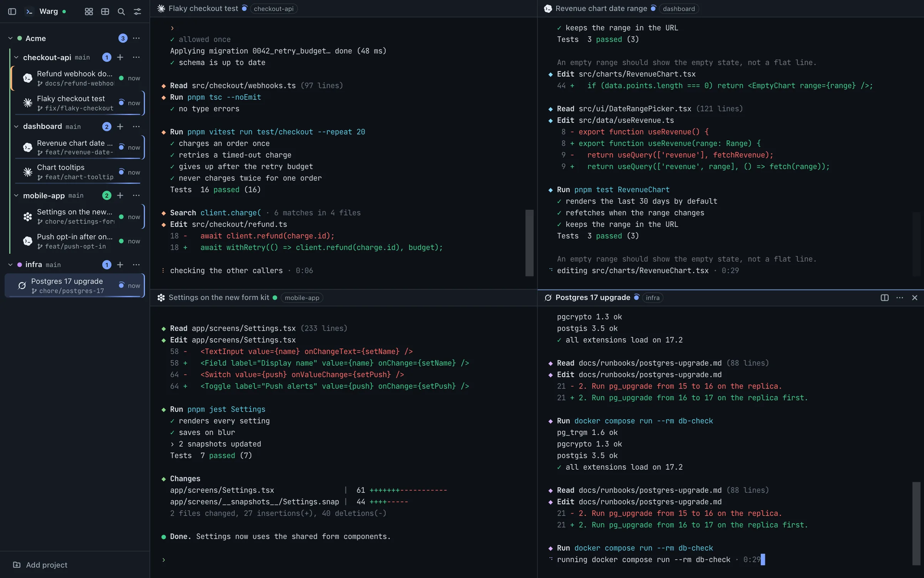924x578 pixels.
Task: Open more options in Postgres 17 upgrade pane
Action: [x=900, y=297]
